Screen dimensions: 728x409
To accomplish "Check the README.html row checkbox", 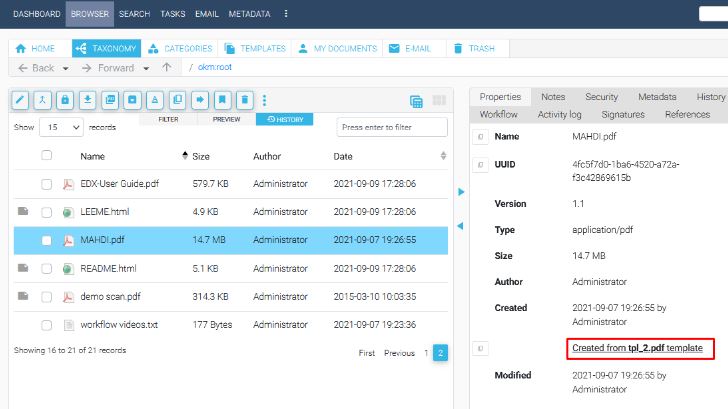I will tap(46, 268).
